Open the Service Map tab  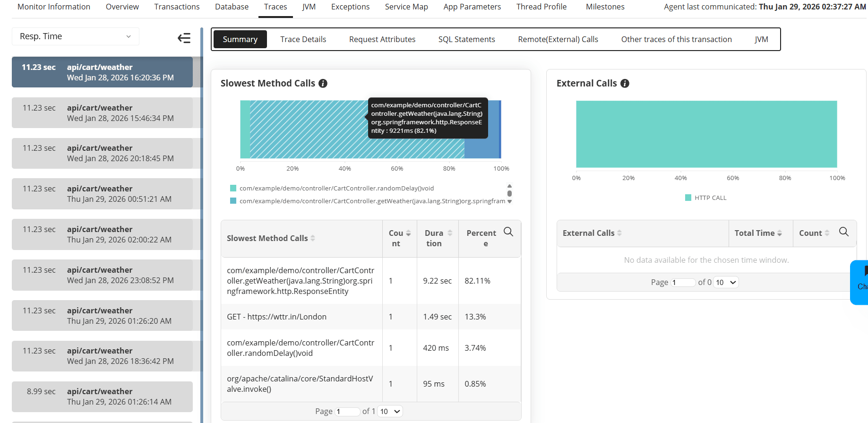click(x=406, y=7)
